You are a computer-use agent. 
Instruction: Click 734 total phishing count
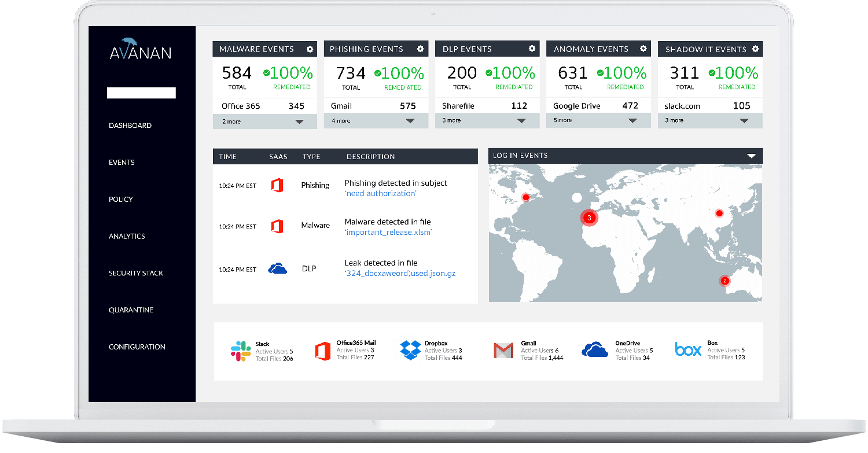point(351,73)
